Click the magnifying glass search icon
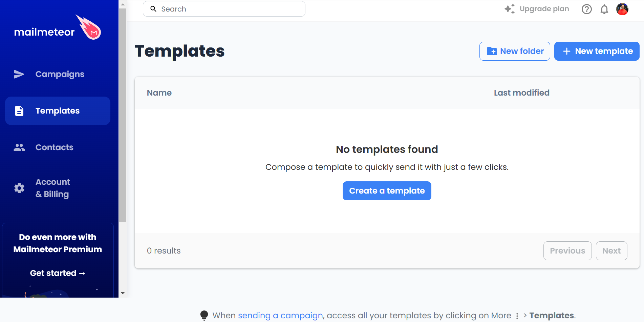The height and width of the screenshot is (322, 644). click(x=153, y=9)
